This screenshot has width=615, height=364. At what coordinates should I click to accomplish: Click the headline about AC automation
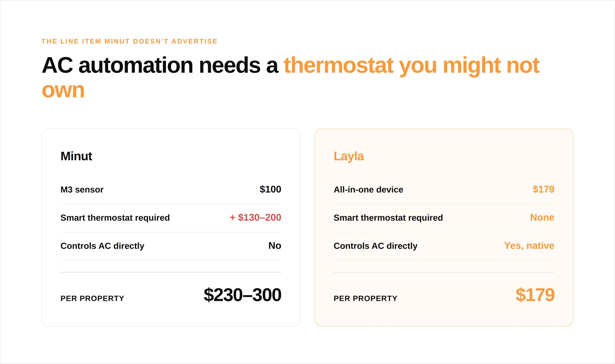tap(291, 78)
